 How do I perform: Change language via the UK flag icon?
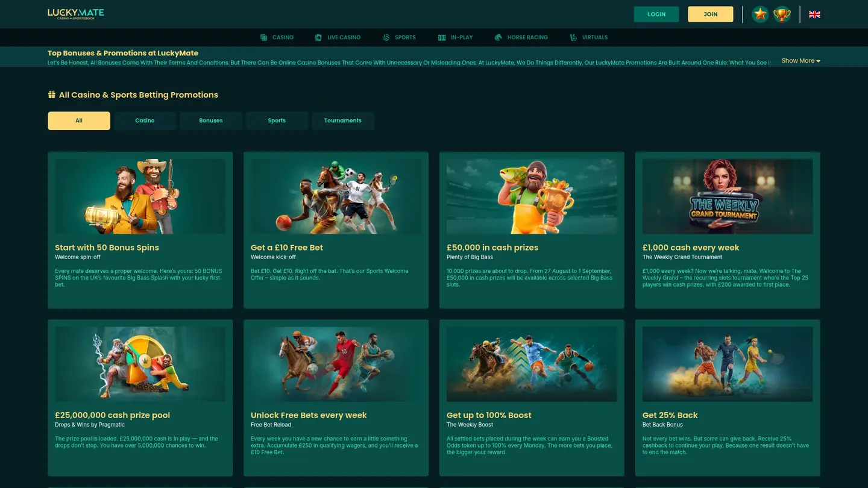click(x=814, y=14)
